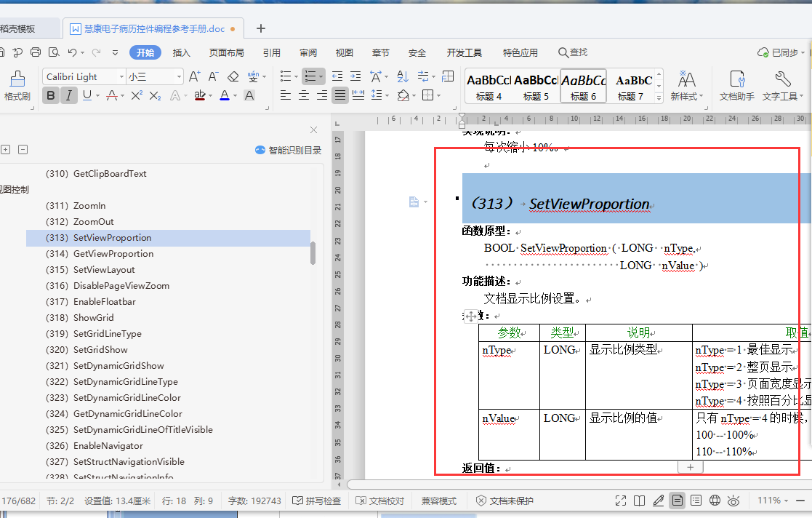The width and height of the screenshot is (812, 518).
Task: Click the Format Painter (格式刷) icon
Action: coord(17,86)
